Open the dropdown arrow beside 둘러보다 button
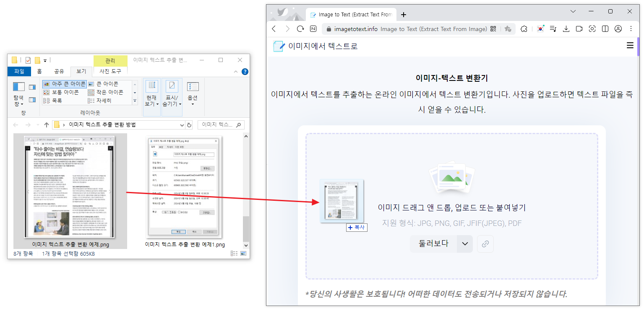The image size is (644, 311). [x=465, y=244]
